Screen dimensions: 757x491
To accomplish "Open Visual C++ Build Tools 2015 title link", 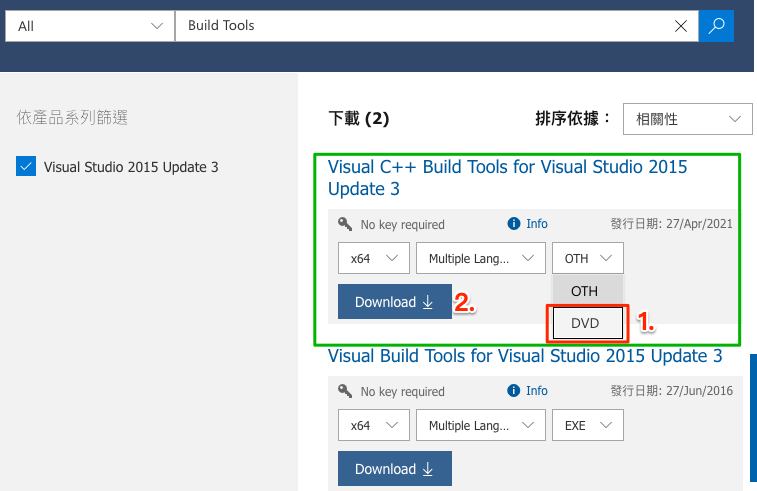I will 507,178.
